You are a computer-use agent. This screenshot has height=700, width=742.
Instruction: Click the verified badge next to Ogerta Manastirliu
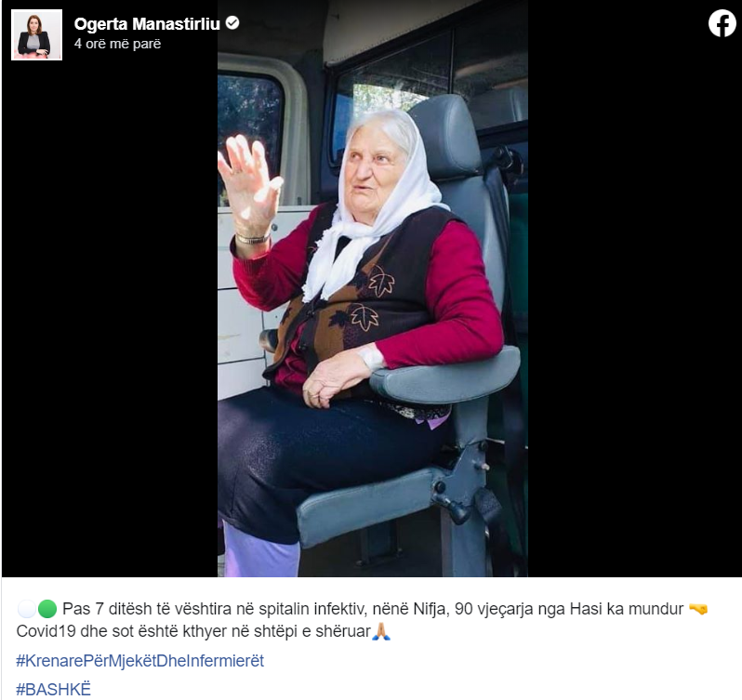tap(232, 22)
